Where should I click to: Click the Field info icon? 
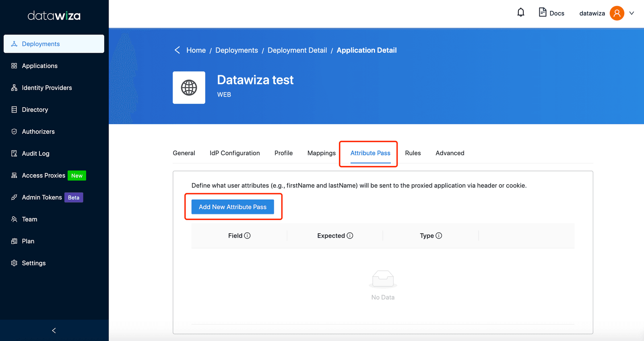247,236
